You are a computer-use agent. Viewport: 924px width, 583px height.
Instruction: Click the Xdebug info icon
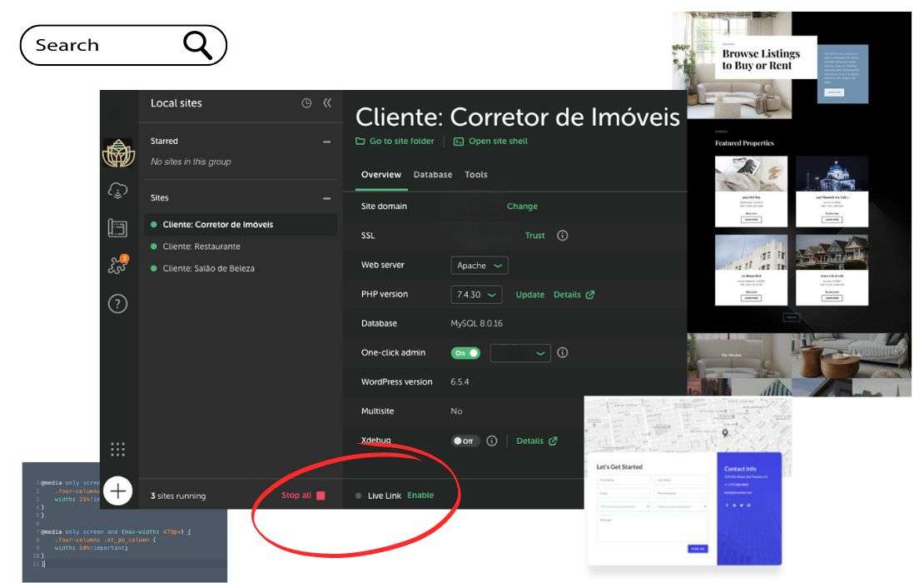coord(492,441)
